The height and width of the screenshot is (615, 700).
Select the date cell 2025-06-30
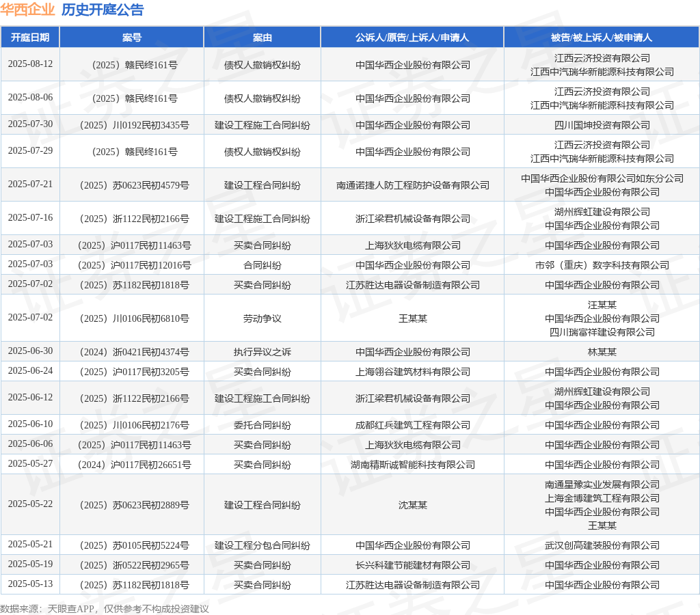pyautogui.click(x=30, y=351)
